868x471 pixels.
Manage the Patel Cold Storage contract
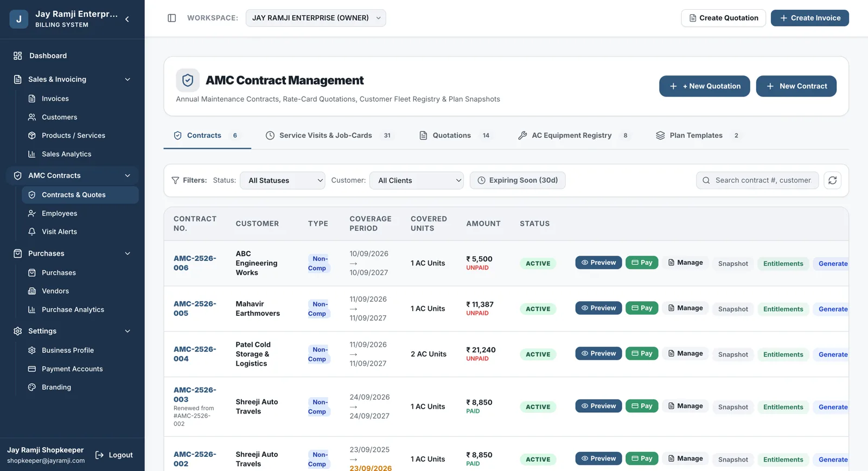685,354
